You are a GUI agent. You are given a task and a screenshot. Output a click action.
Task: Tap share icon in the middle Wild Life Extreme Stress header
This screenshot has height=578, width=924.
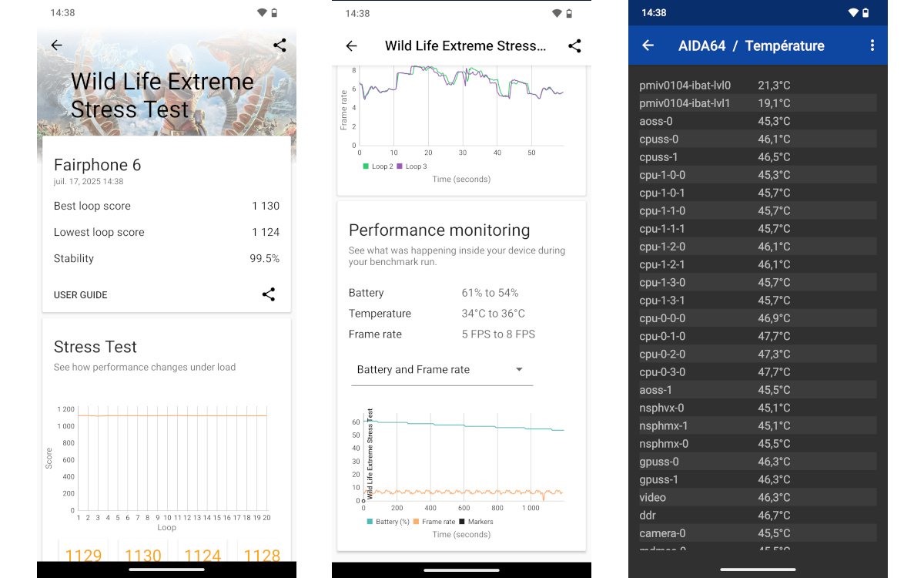click(x=574, y=46)
